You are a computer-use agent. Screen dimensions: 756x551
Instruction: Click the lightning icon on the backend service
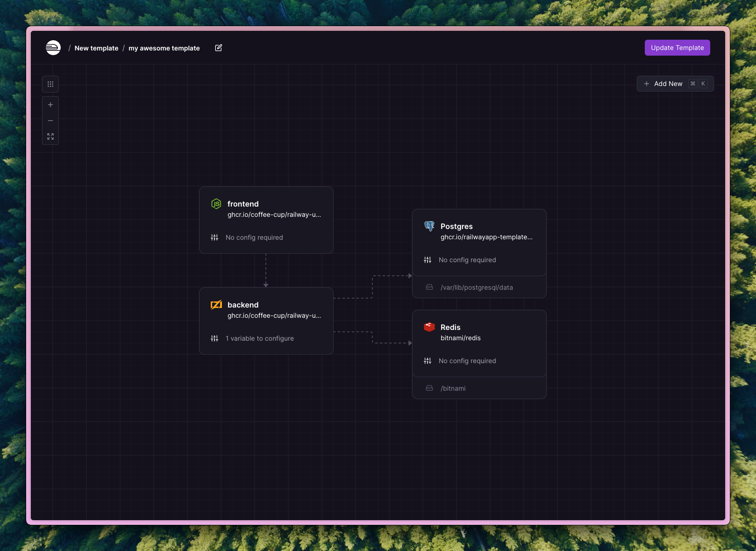tap(216, 305)
